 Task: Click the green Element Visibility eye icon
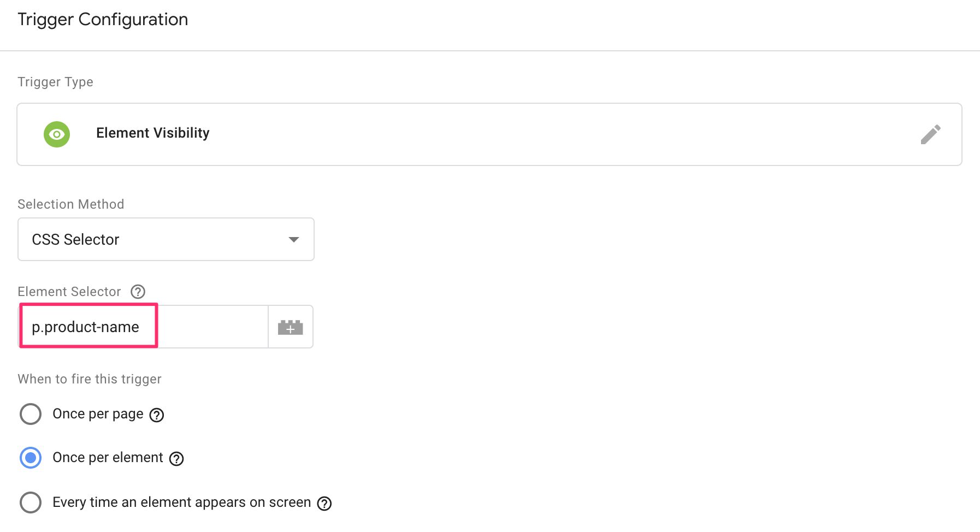click(x=57, y=134)
